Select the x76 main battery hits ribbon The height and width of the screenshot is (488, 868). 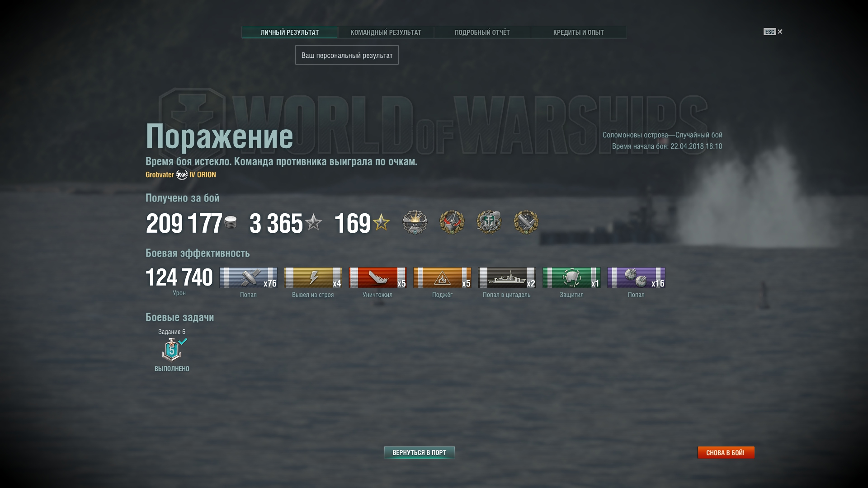click(248, 277)
